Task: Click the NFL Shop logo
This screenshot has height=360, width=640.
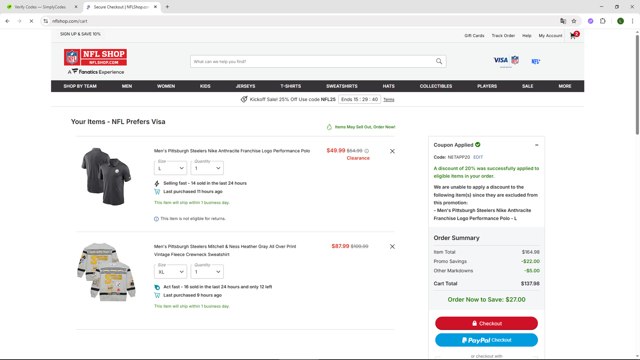Action: pos(95,57)
